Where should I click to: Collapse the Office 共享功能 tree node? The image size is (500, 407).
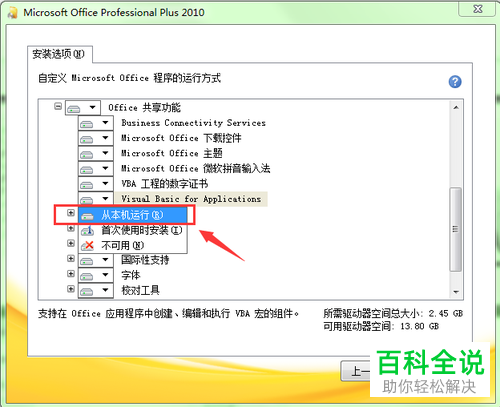point(58,107)
